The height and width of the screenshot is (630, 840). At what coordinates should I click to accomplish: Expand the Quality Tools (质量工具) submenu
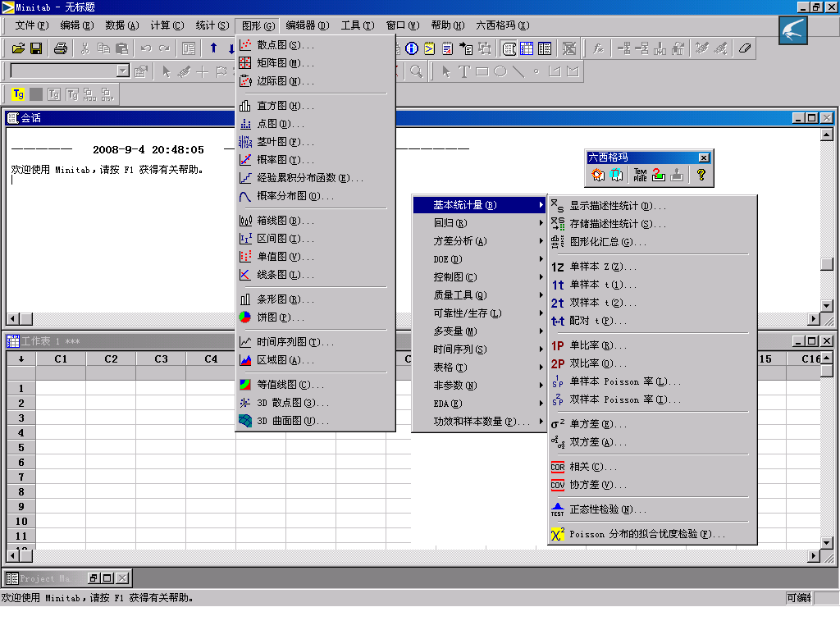tap(479, 295)
